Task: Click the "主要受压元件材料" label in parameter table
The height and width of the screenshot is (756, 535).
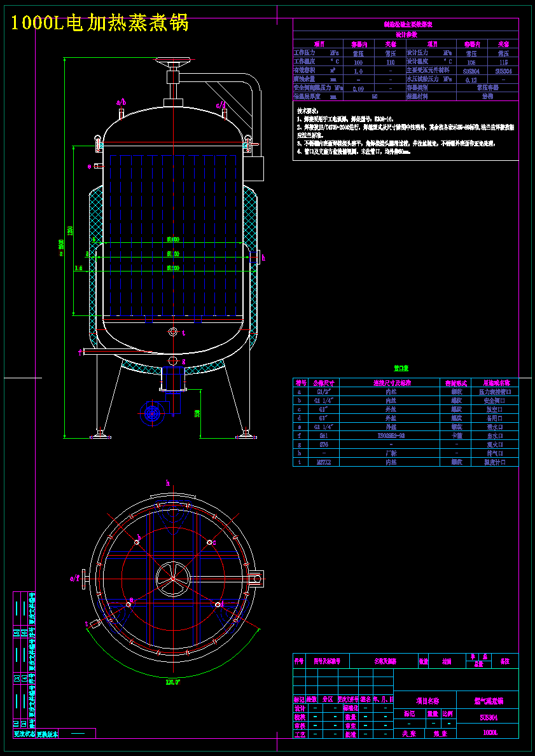Action: click(x=428, y=71)
